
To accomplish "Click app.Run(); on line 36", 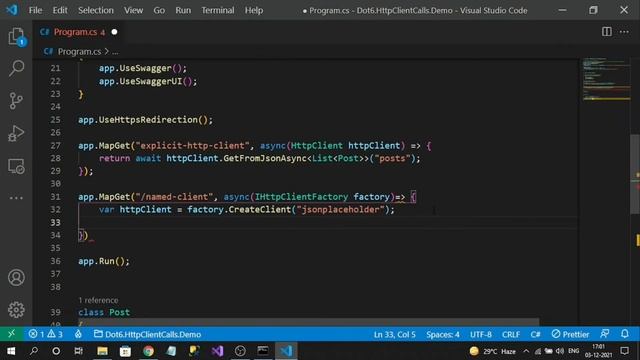I will pyautogui.click(x=104, y=261).
